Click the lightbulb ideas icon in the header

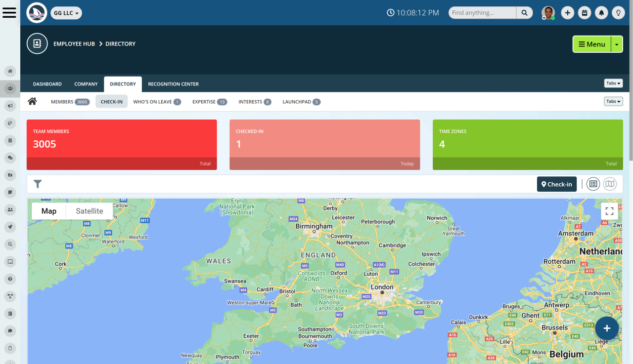point(618,12)
